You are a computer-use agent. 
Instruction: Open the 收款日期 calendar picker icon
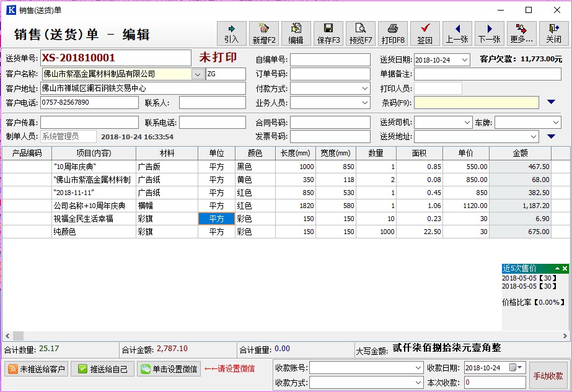coord(516,368)
